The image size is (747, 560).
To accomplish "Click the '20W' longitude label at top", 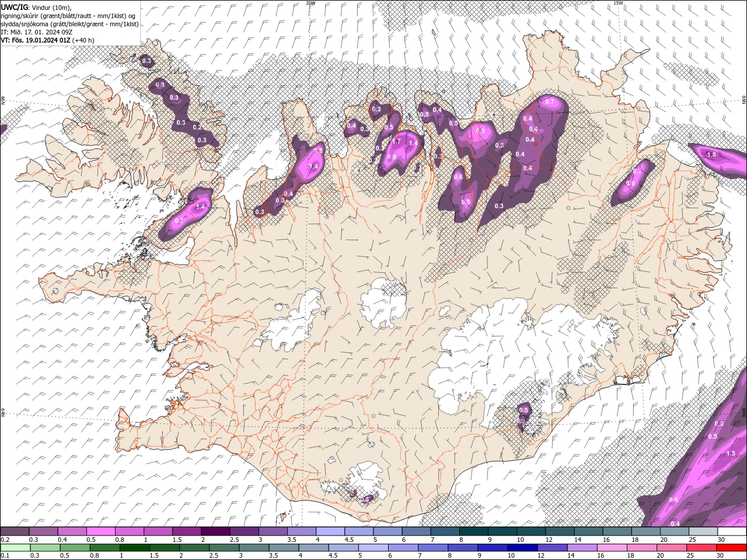I will point(310,3).
